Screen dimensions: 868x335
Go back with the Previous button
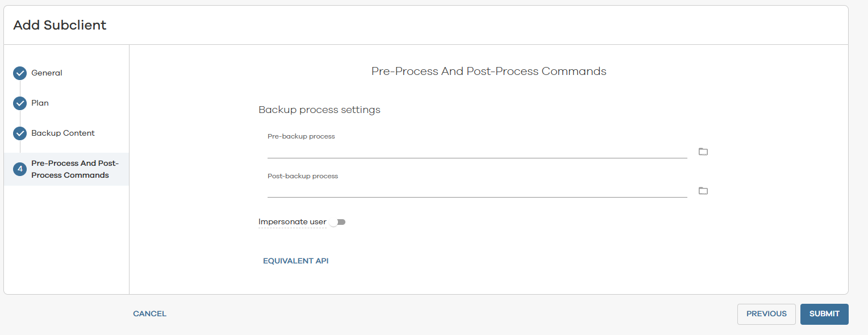[x=766, y=314]
